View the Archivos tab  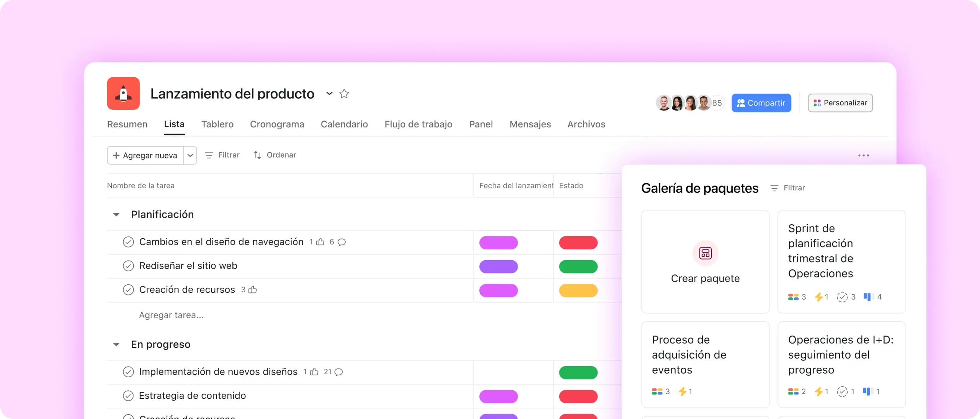(586, 124)
